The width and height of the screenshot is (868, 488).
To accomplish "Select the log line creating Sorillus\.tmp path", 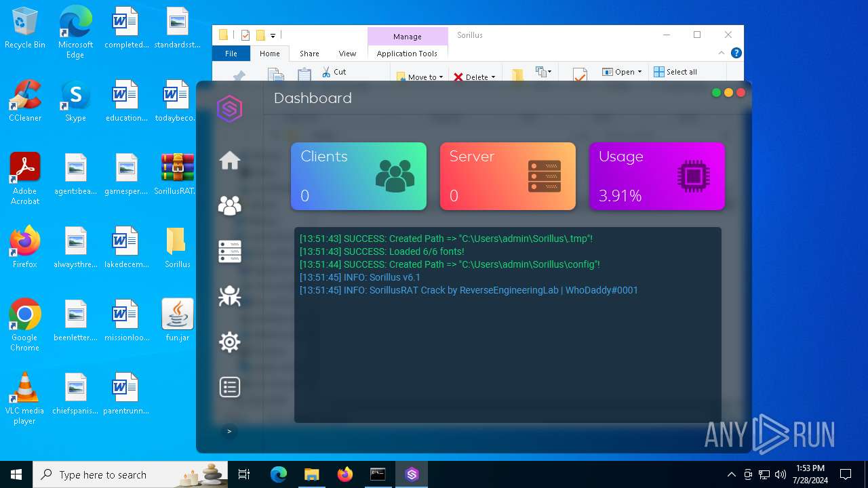I will coord(446,239).
